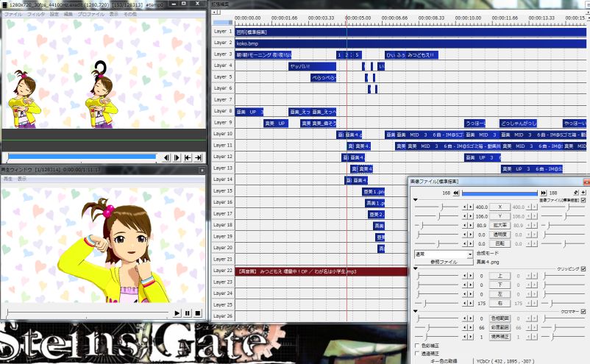The width and height of the screenshot is (590, 364).
Task: Collapse the 画像ファイル section triangle
Action: coord(416,200)
